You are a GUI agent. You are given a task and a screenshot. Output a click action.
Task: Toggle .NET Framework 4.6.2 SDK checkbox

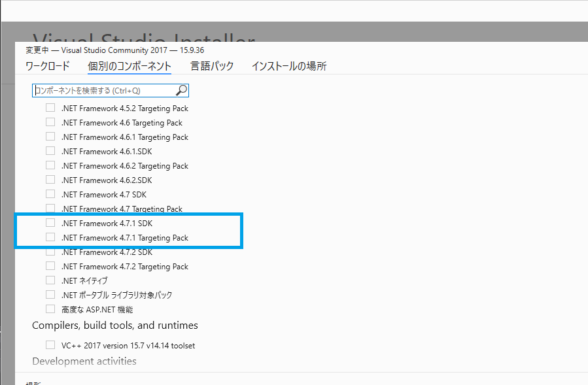pos(50,180)
